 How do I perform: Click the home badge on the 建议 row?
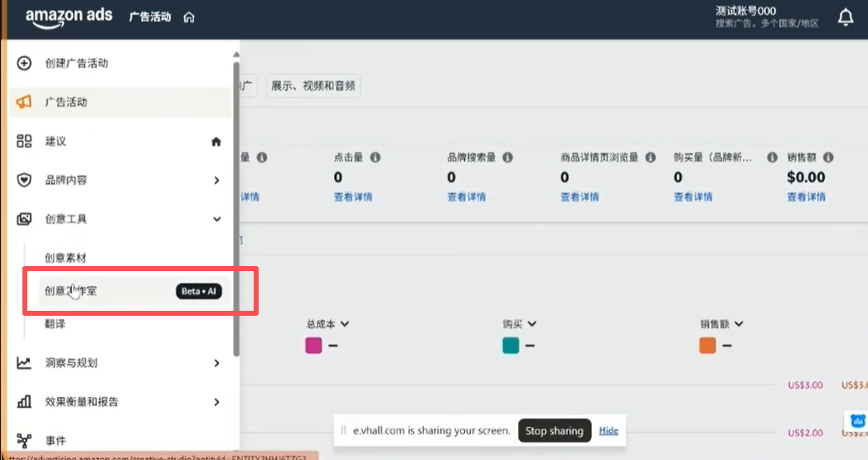[x=216, y=142]
